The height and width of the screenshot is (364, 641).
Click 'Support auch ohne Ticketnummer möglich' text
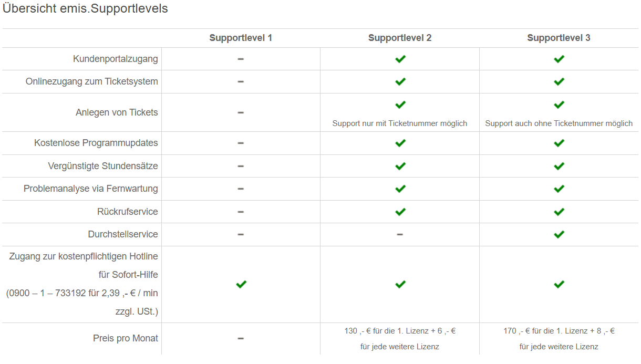tap(559, 123)
